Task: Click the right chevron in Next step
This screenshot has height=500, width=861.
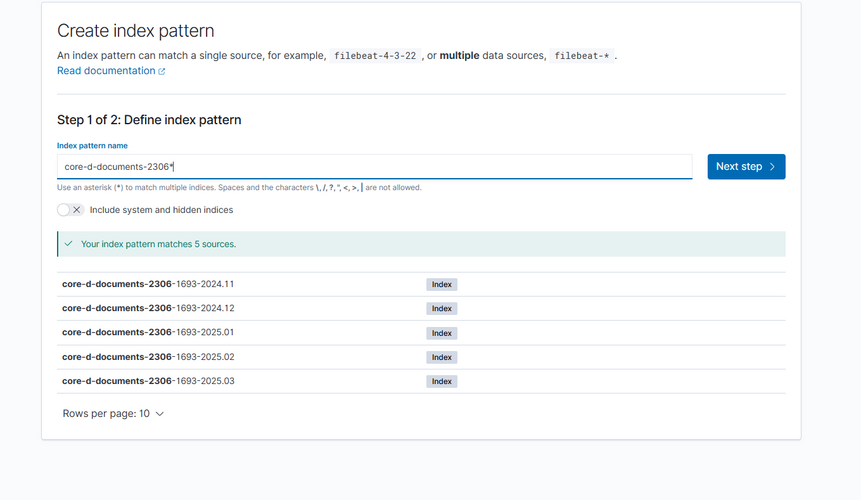Action: [772, 167]
